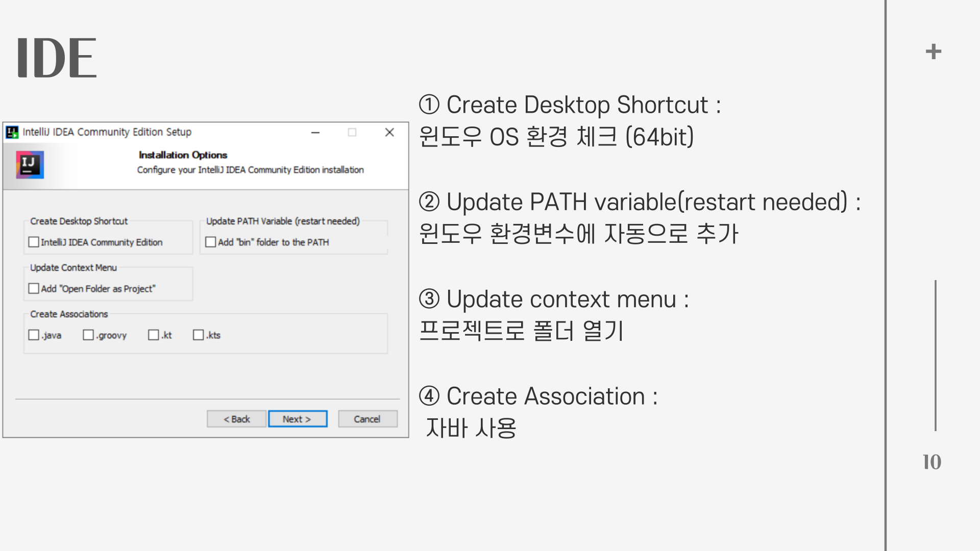The image size is (980, 551).
Task: Check the .kts association box
Action: tap(198, 335)
